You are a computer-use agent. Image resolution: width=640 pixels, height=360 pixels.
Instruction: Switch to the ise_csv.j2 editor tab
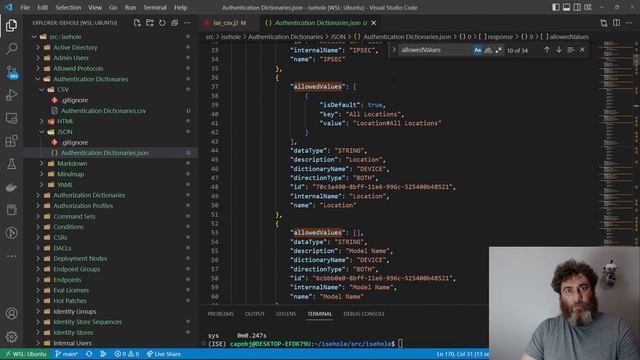tap(229, 23)
